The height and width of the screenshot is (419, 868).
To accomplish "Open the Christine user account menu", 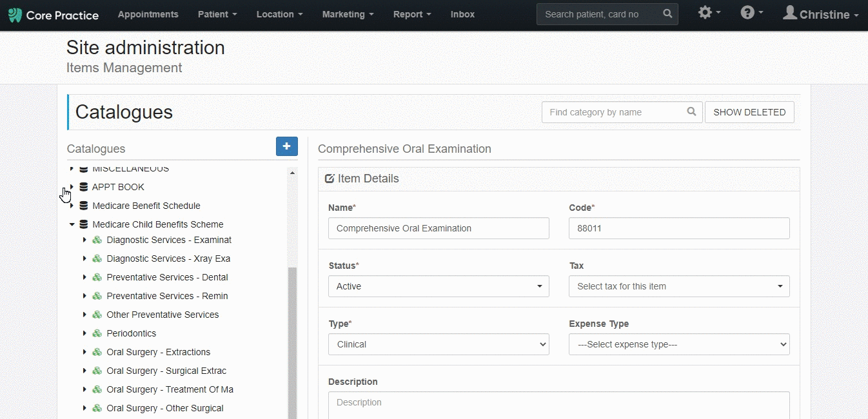I will 820,14.
